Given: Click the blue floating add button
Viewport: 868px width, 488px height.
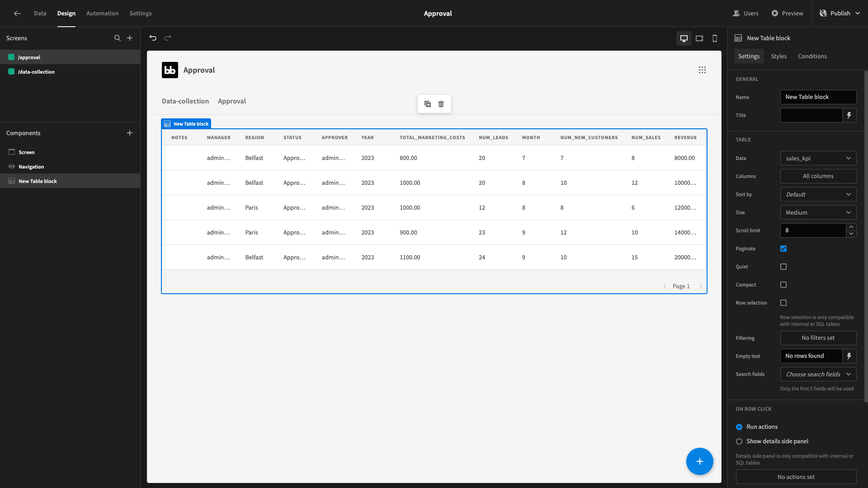Looking at the screenshot, I should 699,461.
